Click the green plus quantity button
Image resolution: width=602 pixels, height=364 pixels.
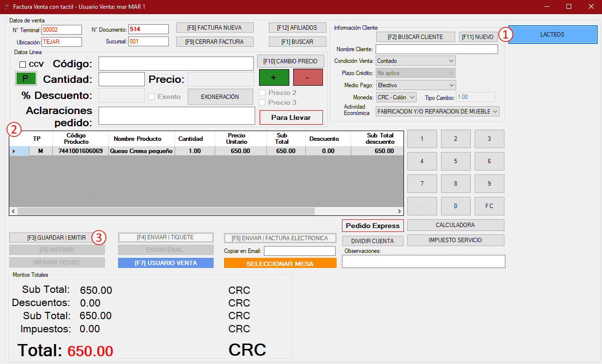[274, 77]
